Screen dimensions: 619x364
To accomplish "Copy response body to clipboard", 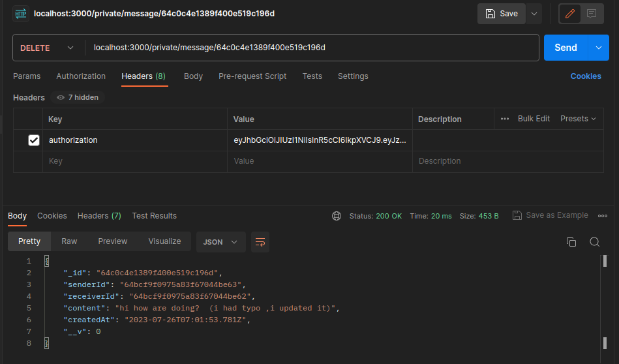I will [571, 242].
